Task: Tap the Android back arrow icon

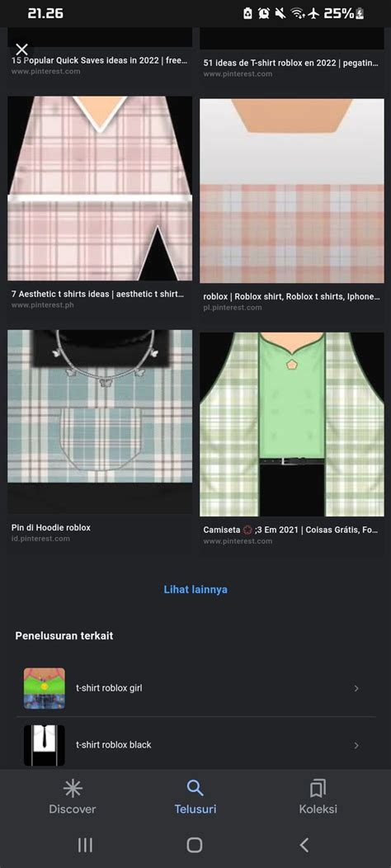Action: coord(304,845)
